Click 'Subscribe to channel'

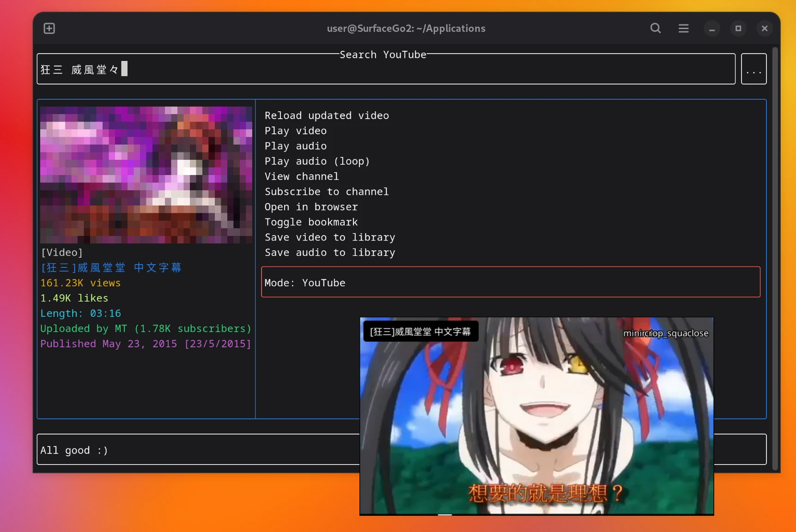[x=327, y=192]
